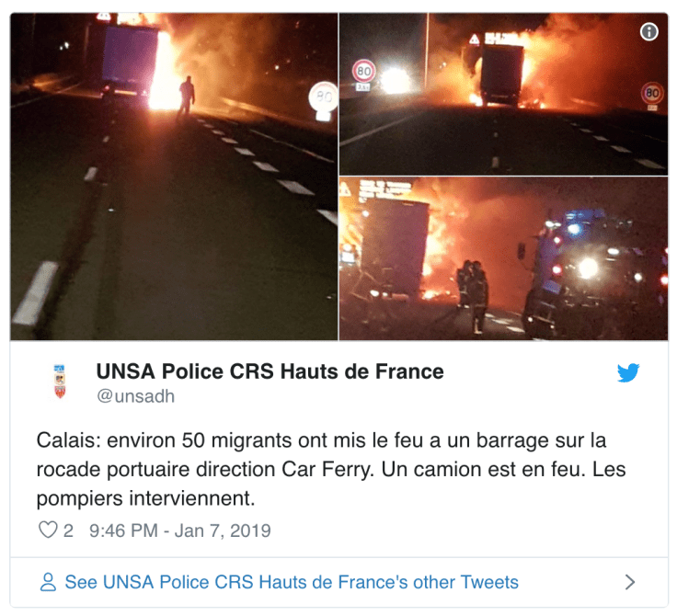Click the bright headlights in top-right photo
The image size is (677, 616).
[x=395, y=81]
